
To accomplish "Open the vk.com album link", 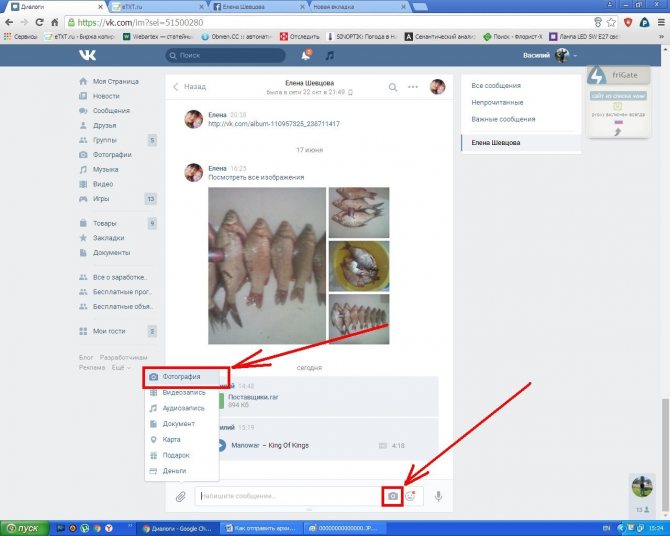I will [x=274, y=124].
